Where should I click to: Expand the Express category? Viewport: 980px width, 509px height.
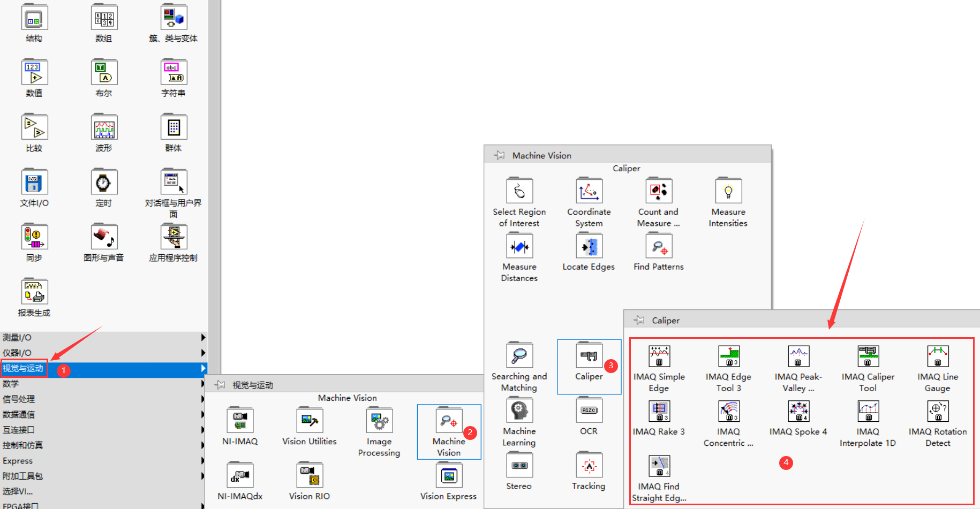tap(103, 461)
